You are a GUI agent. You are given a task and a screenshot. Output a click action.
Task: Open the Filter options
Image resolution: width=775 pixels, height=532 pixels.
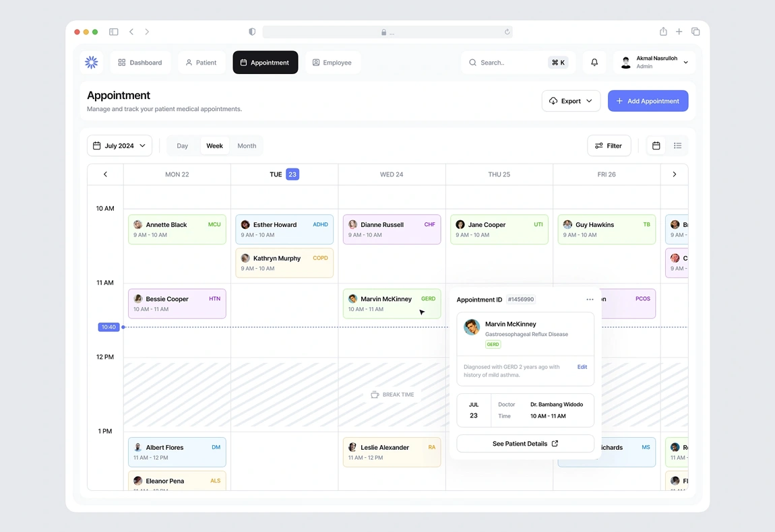pyautogui.click(x=609, y=145)
